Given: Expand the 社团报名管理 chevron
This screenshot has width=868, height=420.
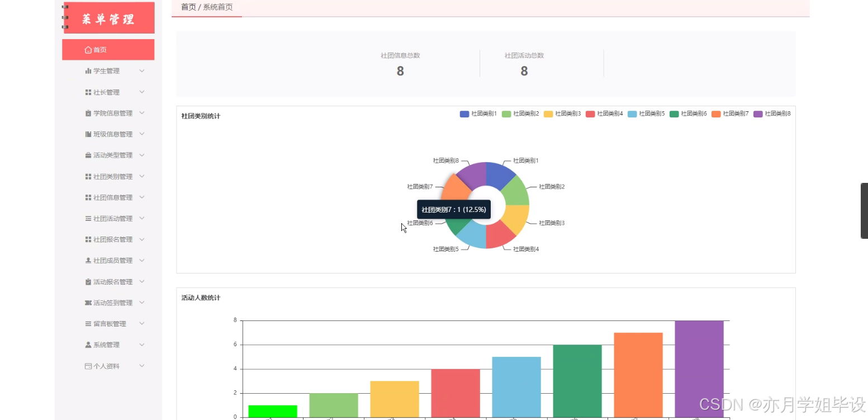Looking at the screenshot, I should (x=142, y=239).
